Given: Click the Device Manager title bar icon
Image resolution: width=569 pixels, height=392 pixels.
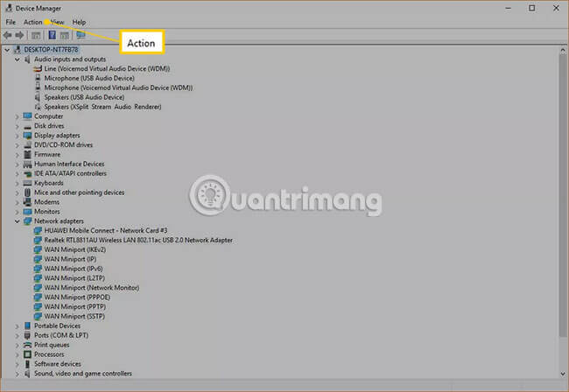Looking at the screenshot, I should tap(9, 8).
